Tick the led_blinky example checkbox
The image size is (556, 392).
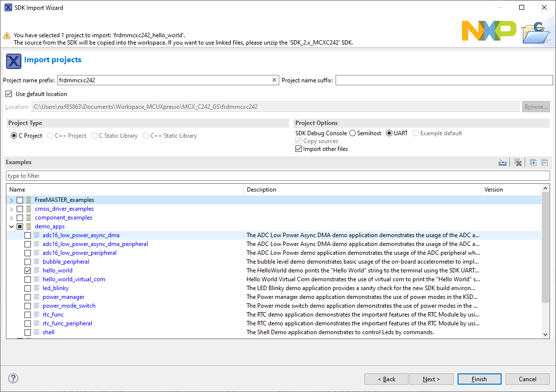coord(27,288)
